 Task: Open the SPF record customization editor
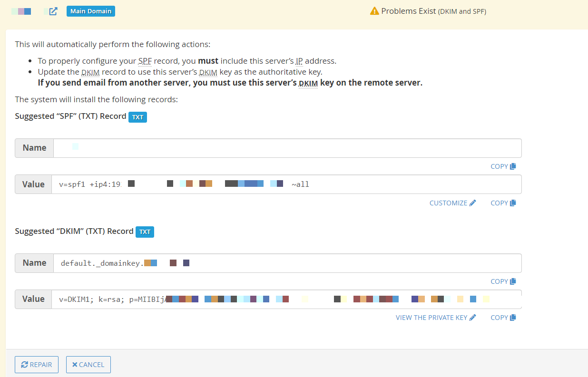coord(448,203)
